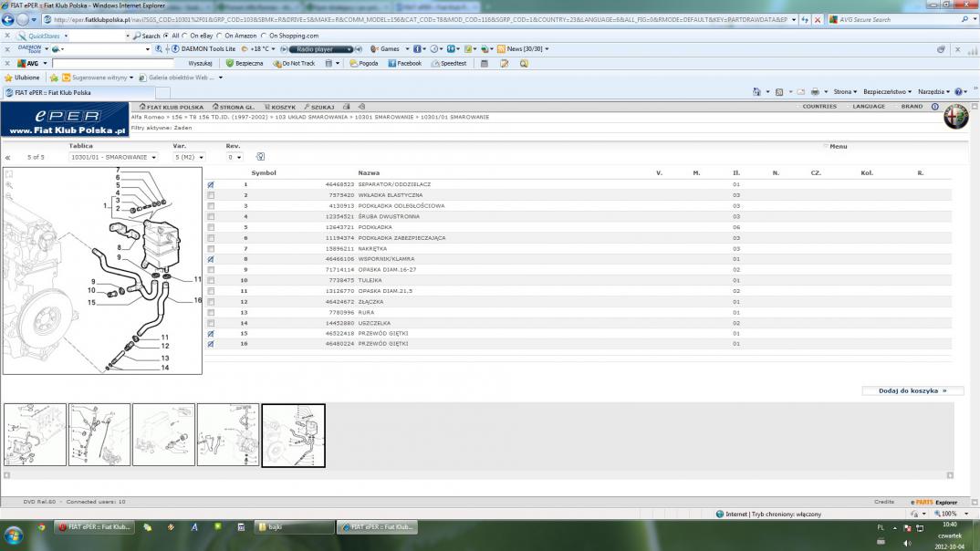Open the Tablica 10301/01 SMAROWANIE dropdown
Image resolution: width=980 pixels, height=551 pixels.
[112, 157]
